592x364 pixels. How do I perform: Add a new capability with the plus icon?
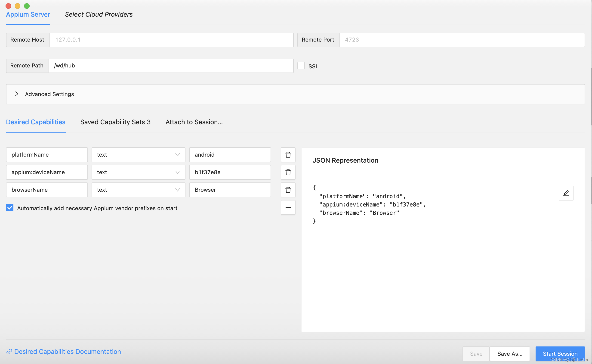pos(288,207)
